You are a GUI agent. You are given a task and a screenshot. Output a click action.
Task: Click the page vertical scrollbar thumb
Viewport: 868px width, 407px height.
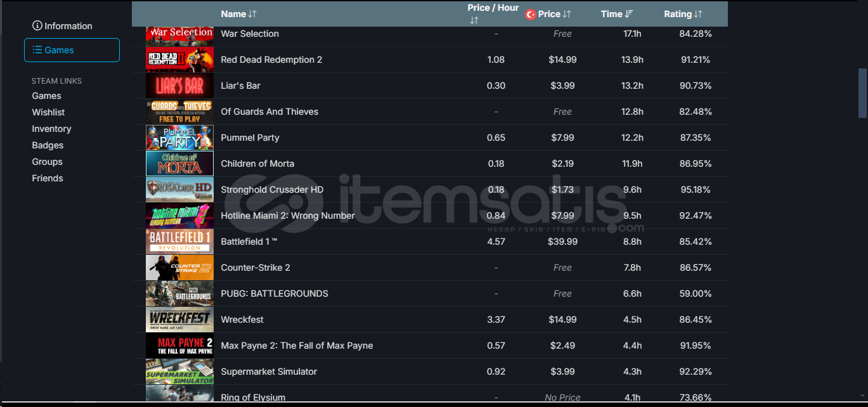pos(862,93)
